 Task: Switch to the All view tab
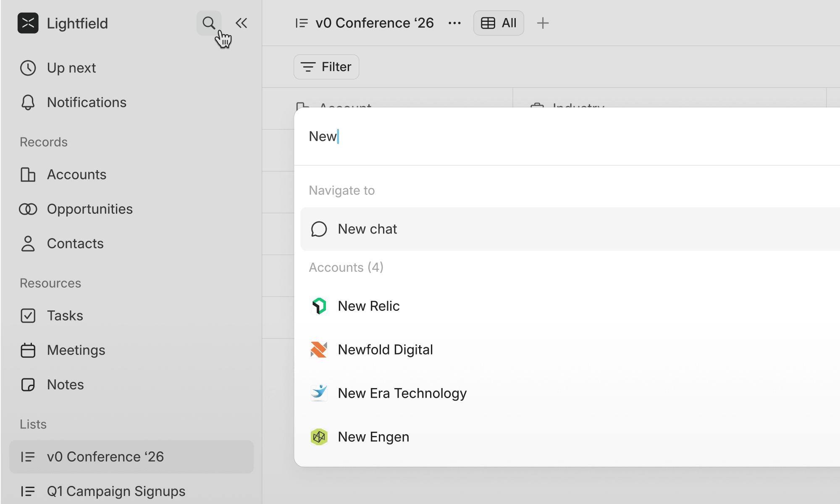(499, 23)
